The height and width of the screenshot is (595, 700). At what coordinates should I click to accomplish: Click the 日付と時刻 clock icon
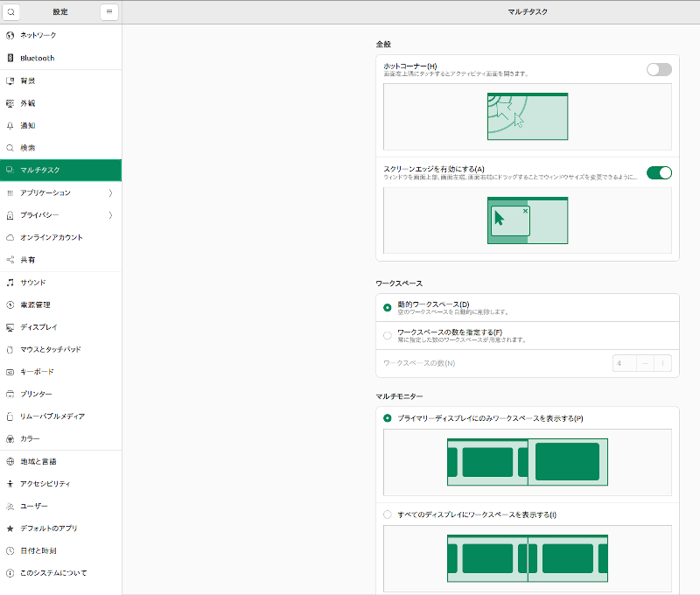(10, 550)
